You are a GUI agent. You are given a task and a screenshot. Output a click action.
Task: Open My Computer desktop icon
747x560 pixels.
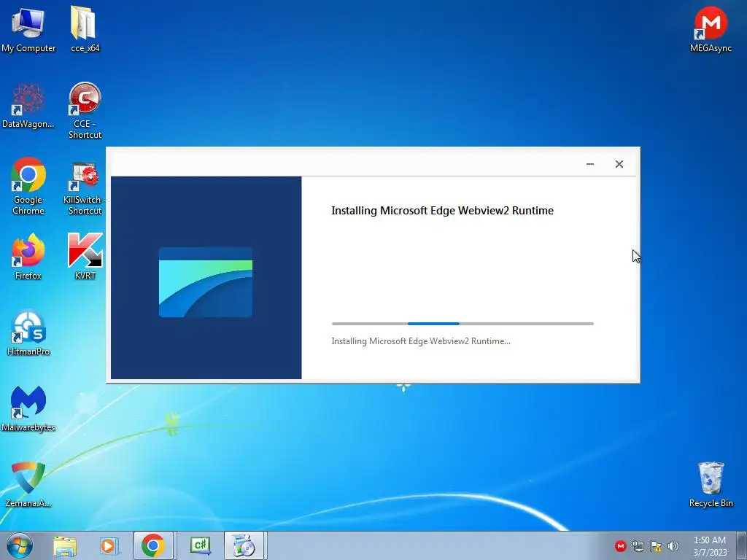coord(28,28)
